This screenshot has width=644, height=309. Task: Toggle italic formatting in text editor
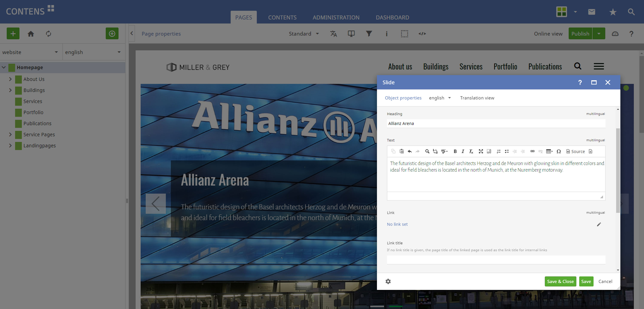pos(463,151)
